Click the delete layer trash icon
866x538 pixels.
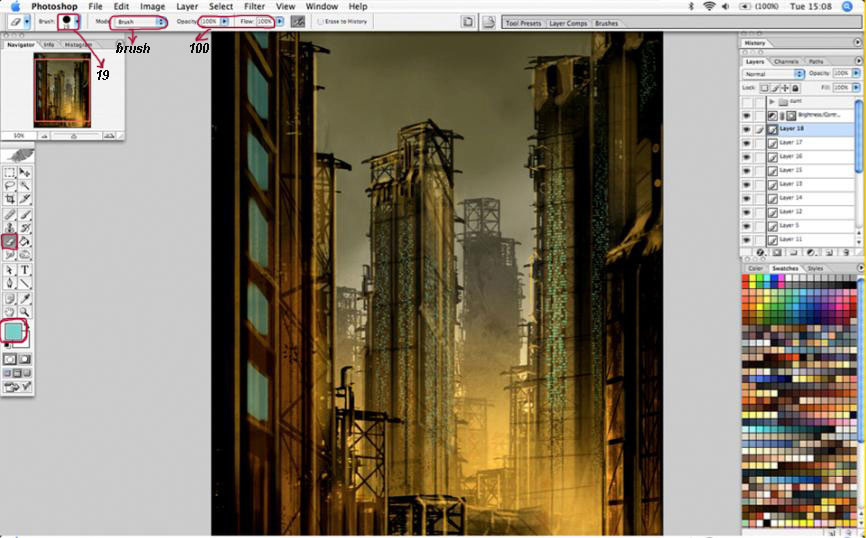[846, 252]
